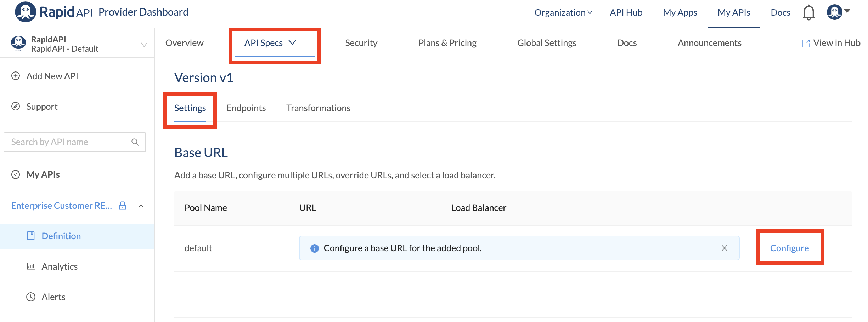Switch to the Endpoints tab
Image resolution: width=868 pixels, height=322 pixels.
point(246,108)
